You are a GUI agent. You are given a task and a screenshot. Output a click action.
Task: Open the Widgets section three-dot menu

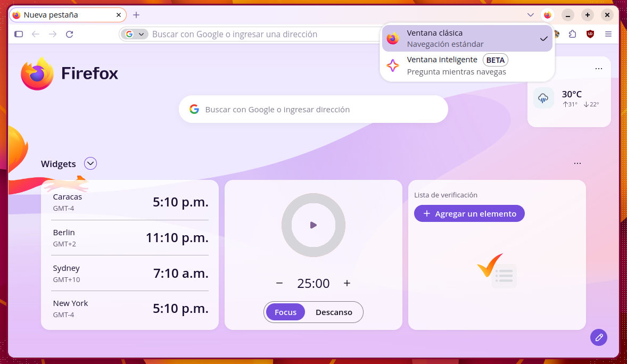click(577, 163)
